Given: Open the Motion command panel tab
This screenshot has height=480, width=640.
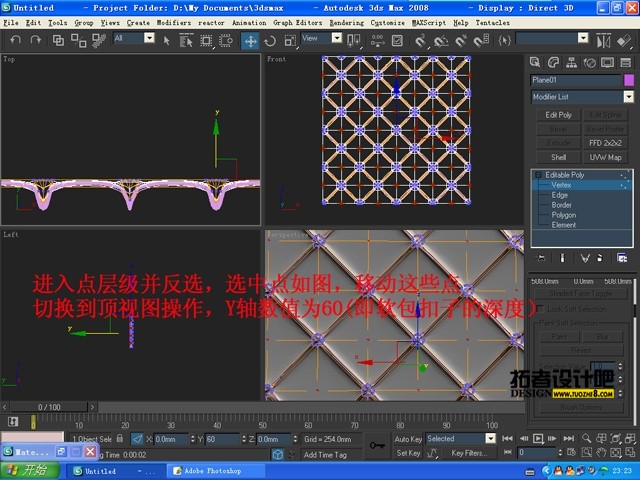Looking at the screenshot, I should [589, 62].
